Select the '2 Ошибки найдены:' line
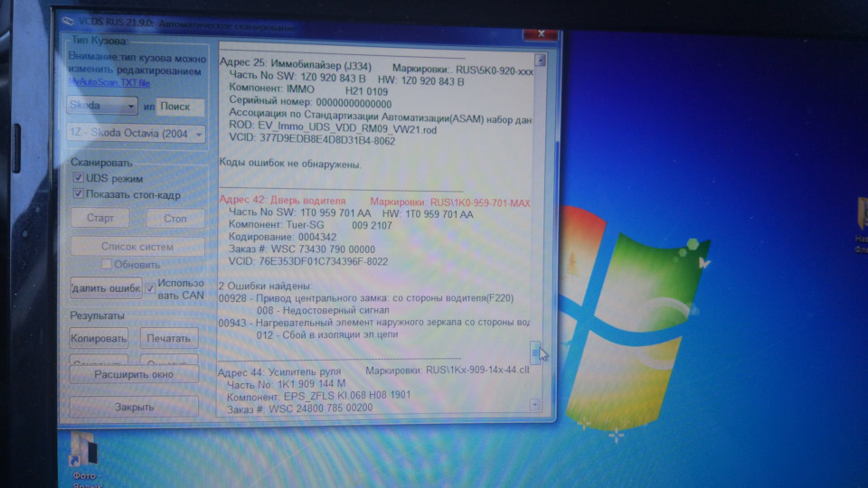Viewport: 868px width, 488px height. (x=265, y=286)
